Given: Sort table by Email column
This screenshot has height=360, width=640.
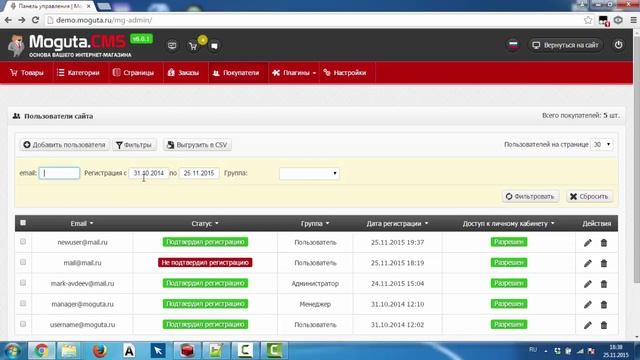Looking at the screenshot, I should click(82, 223).
